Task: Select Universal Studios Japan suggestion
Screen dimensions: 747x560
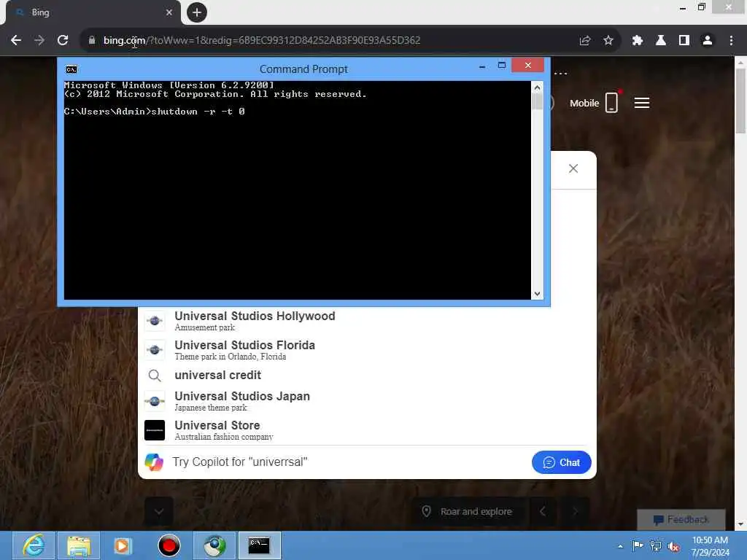Action: pyautogui.click(x=367, y=401)
